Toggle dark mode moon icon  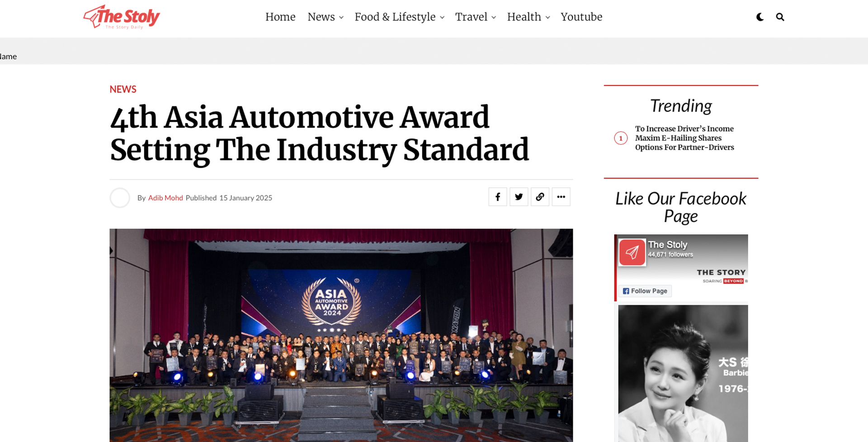tap(760, 17)
